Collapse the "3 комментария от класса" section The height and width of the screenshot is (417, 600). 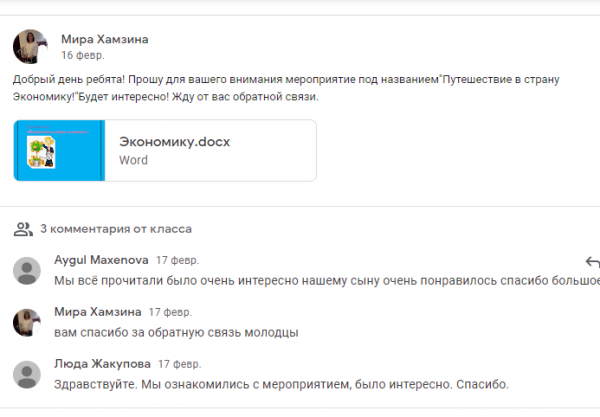[x=115, y=228]
